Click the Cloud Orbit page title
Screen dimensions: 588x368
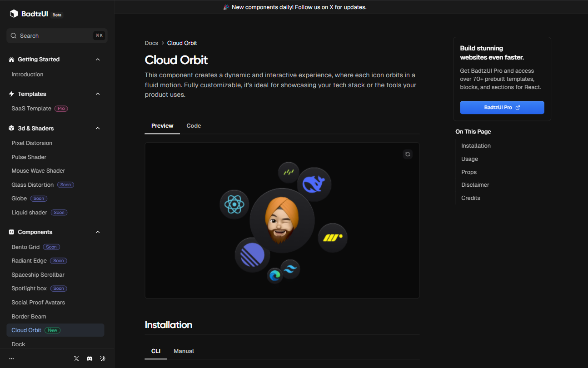click(x=176, y=60)
